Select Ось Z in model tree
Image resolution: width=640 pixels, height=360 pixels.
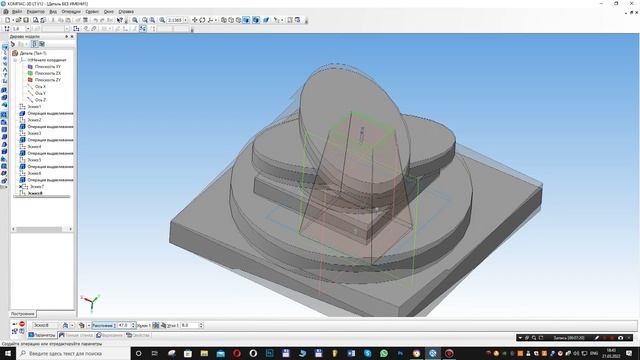coord(40,100)
